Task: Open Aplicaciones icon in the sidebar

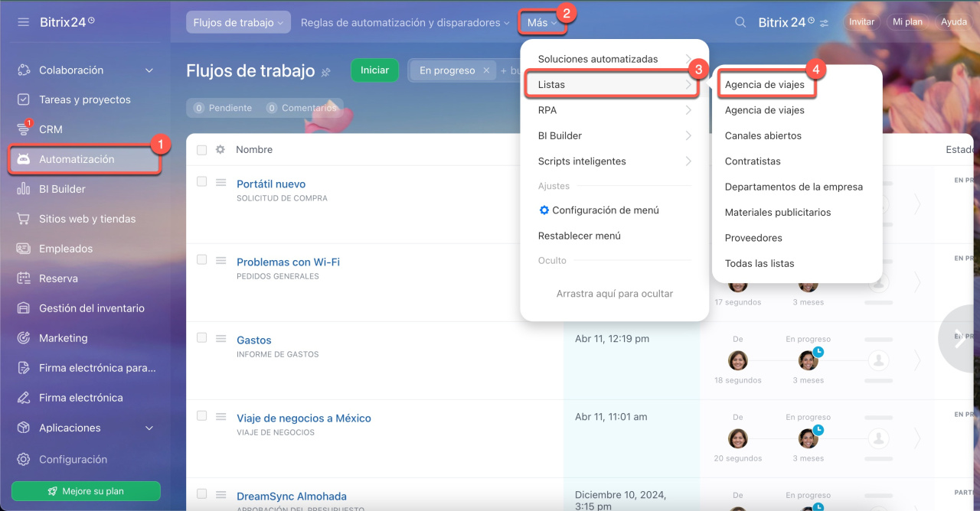Action: coord(24,428)
